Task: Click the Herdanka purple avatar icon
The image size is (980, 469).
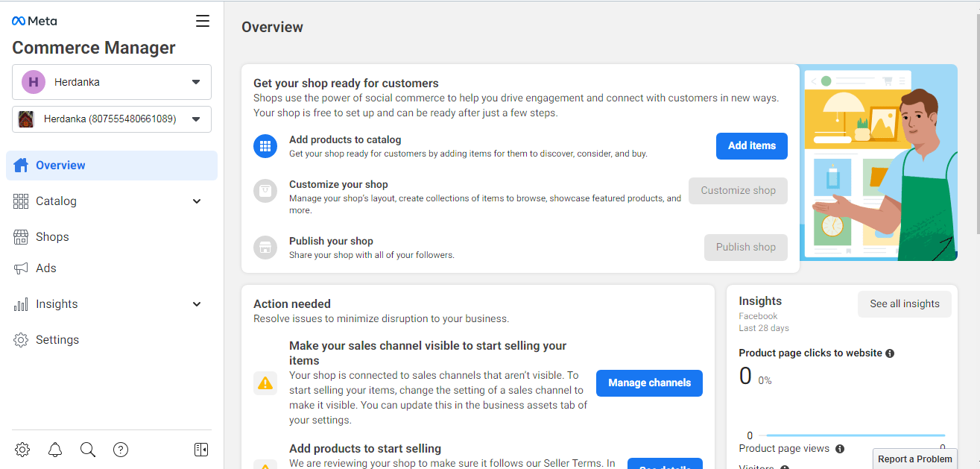Action: tap(34, 82)
